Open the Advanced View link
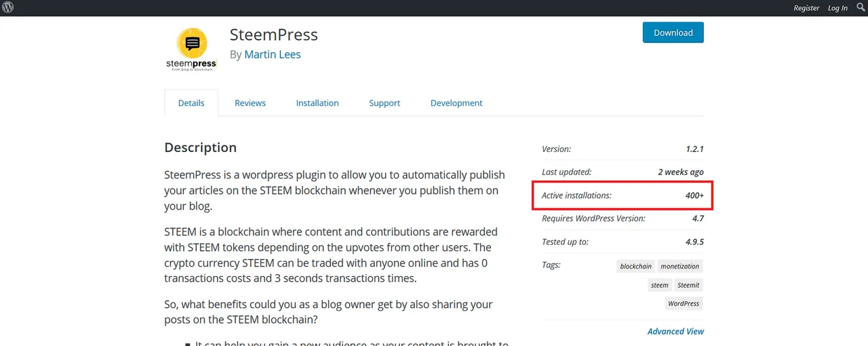 point(675,332)
